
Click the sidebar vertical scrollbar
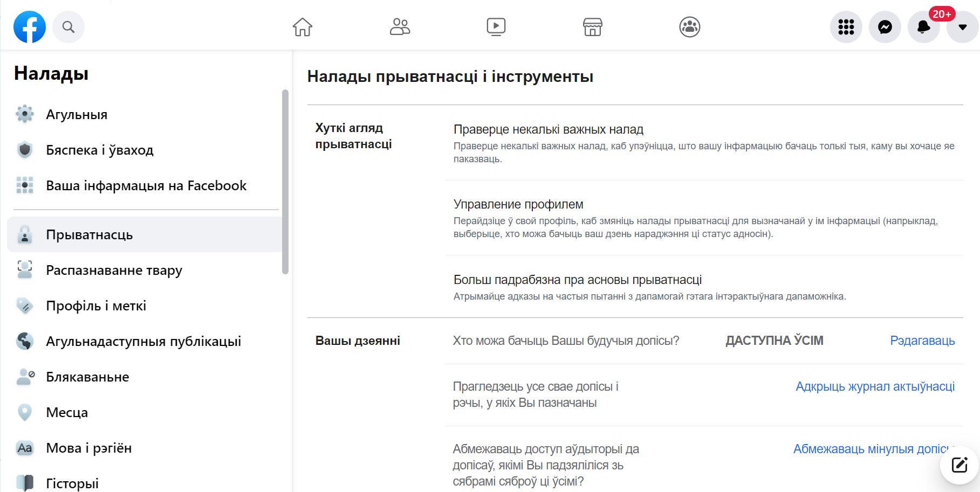click(x=285, y=182)
